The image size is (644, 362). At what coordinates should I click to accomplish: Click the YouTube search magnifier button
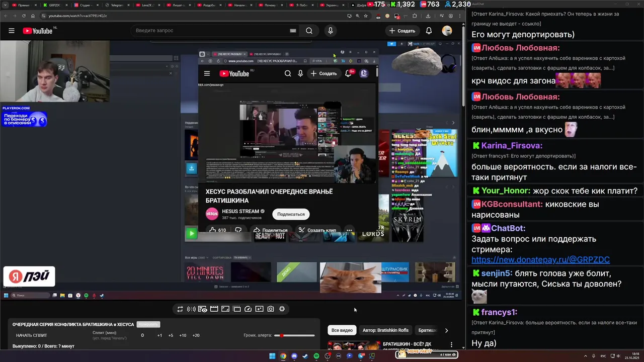tap(309, 31)
